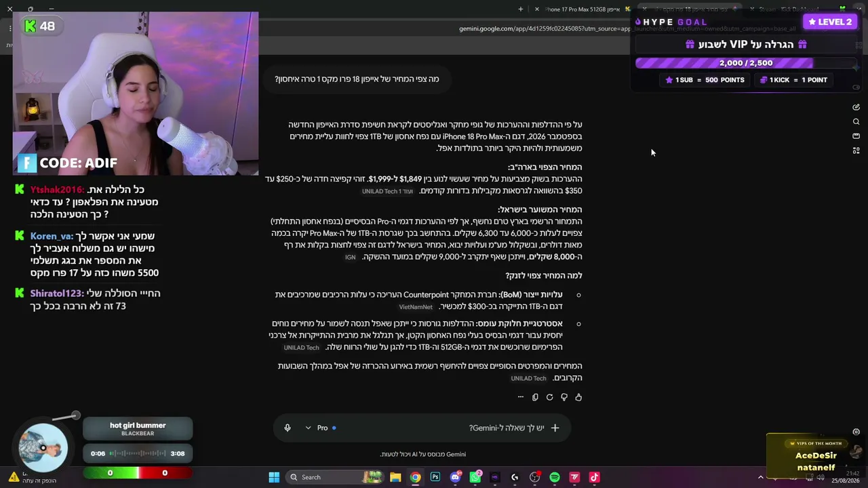The image size is (868, 488).
Task: Start voice input with the microphone icon
Action: pyautogui.click(x=288, y=428)
